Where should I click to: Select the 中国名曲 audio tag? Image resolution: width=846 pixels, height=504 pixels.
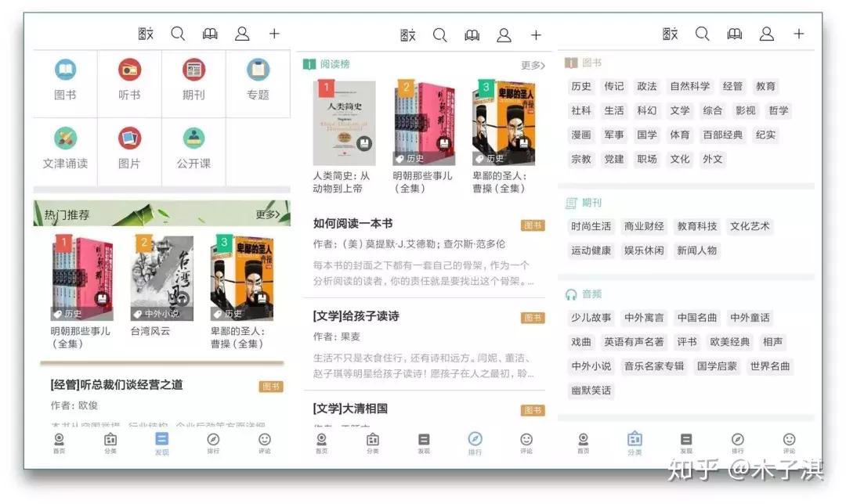pyautogui.click(x=696, y=318)
